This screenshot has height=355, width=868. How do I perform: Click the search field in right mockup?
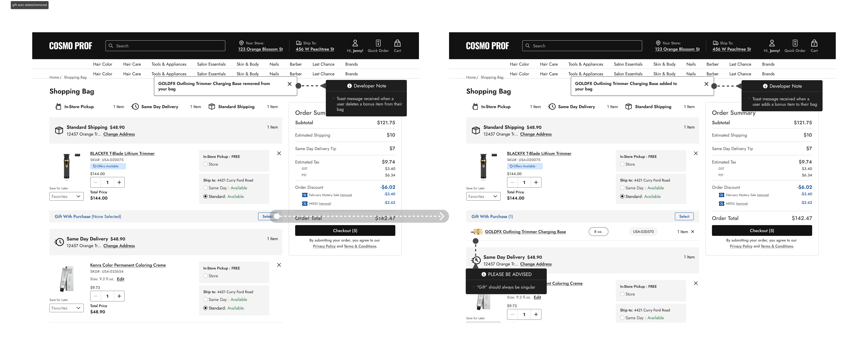point(582,46)
